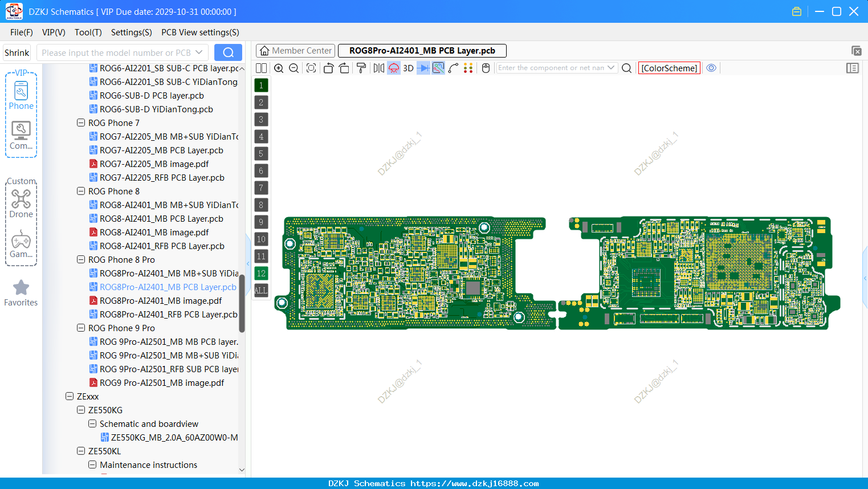868x489 pixels.
Task: Select PCB layer 8
Action: [261, 205]
